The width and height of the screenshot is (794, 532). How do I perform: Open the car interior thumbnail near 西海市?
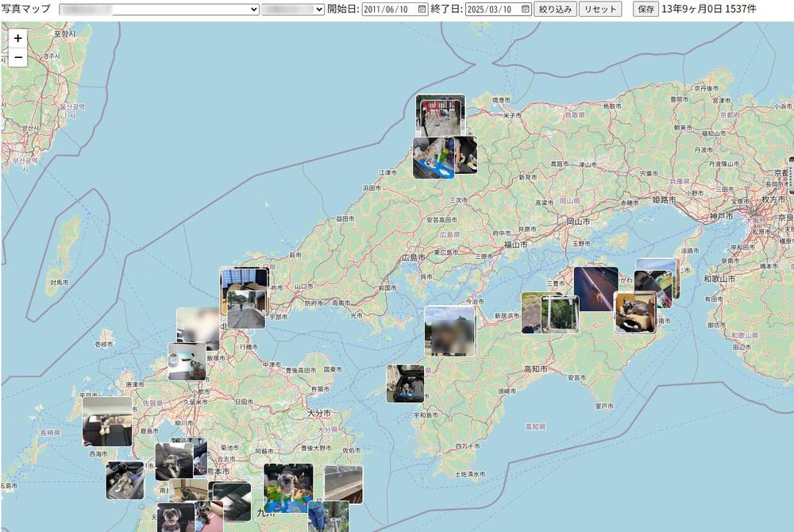[107, 422]
